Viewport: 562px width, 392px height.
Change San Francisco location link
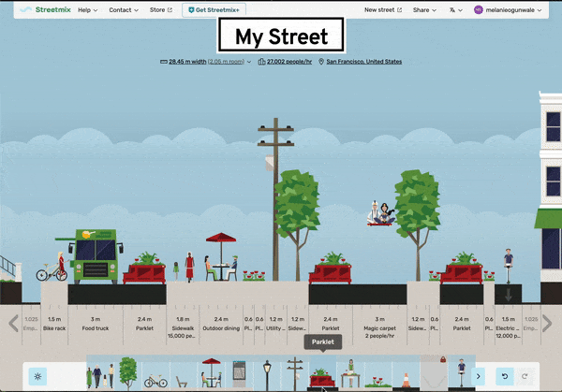pyautogui.click(x=361, y=62)
